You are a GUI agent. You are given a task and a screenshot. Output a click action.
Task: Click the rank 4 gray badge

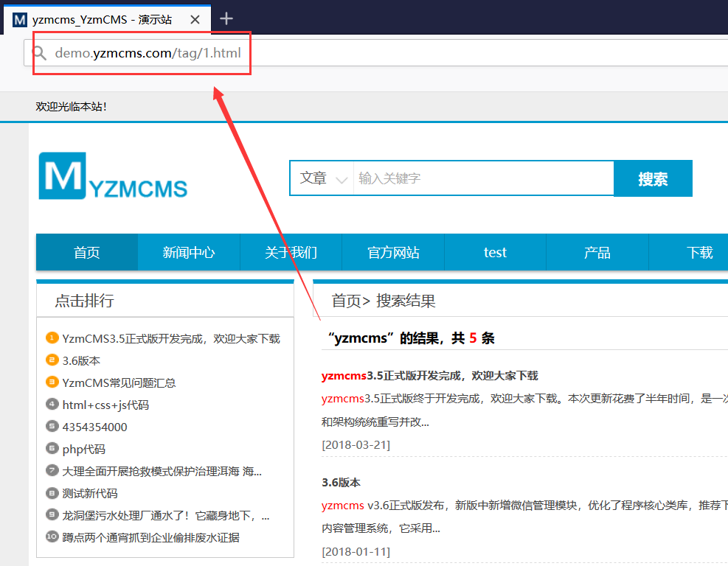click(x=52, y=404)
